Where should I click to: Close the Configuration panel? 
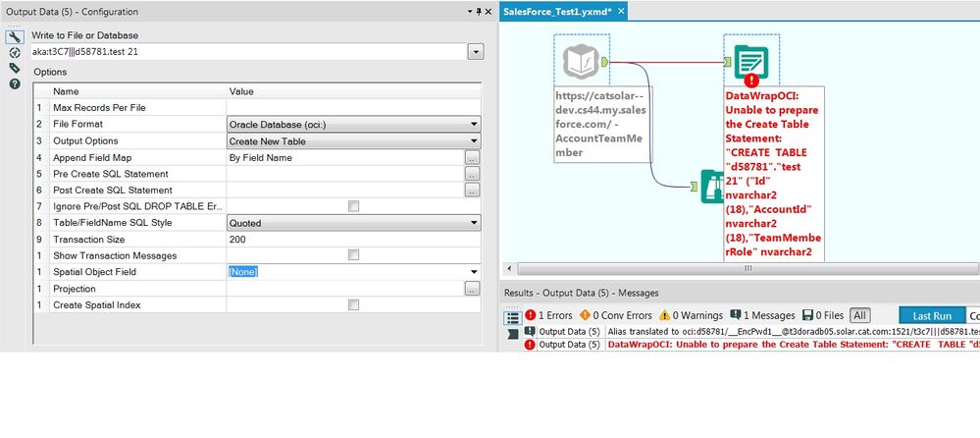coord(490,11)
